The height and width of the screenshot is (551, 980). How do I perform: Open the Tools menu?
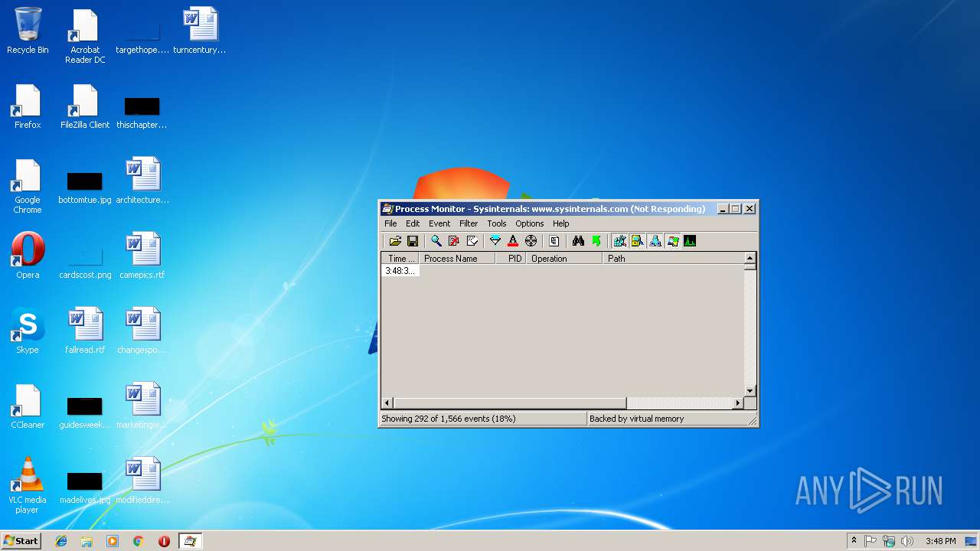point(497,223)
